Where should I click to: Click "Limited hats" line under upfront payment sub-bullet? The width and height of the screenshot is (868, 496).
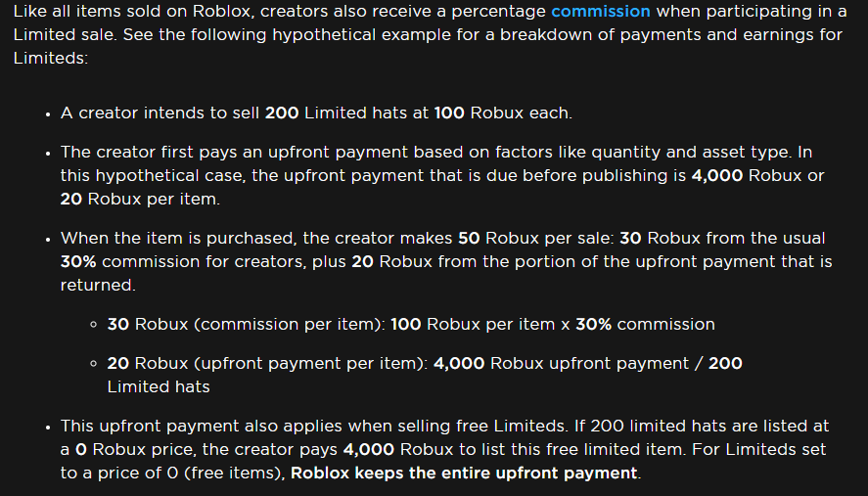coord(159,387)
